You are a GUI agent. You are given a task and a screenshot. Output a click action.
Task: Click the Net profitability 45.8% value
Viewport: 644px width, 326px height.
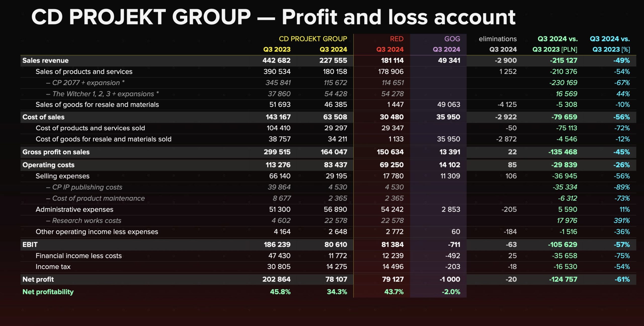(280, 292)
